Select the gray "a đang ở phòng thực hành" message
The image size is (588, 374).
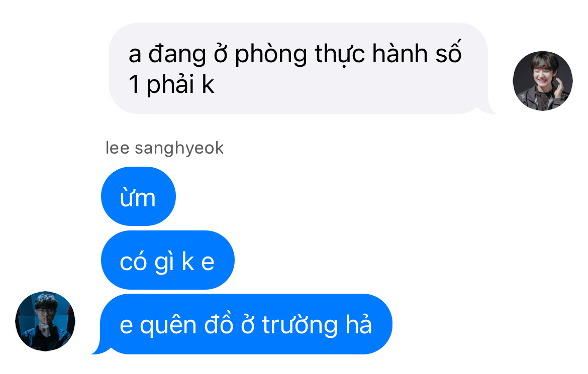tap(298, 68)
